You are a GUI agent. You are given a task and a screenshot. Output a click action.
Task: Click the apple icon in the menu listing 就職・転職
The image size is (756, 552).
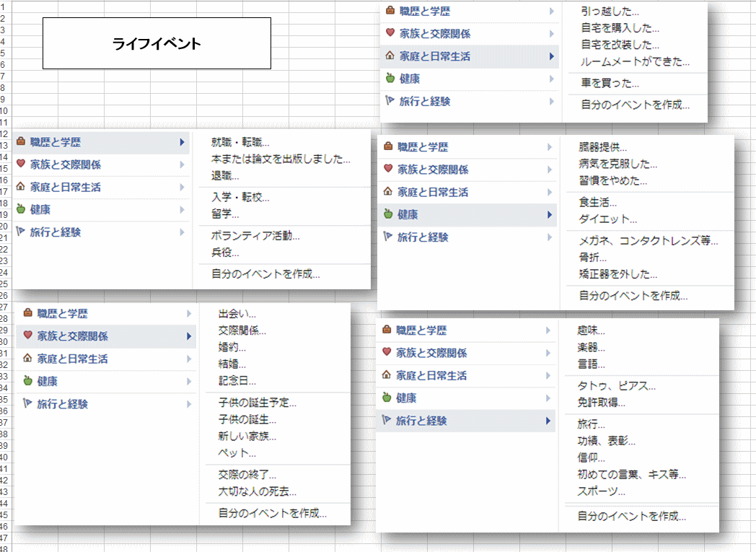(21, 209)
